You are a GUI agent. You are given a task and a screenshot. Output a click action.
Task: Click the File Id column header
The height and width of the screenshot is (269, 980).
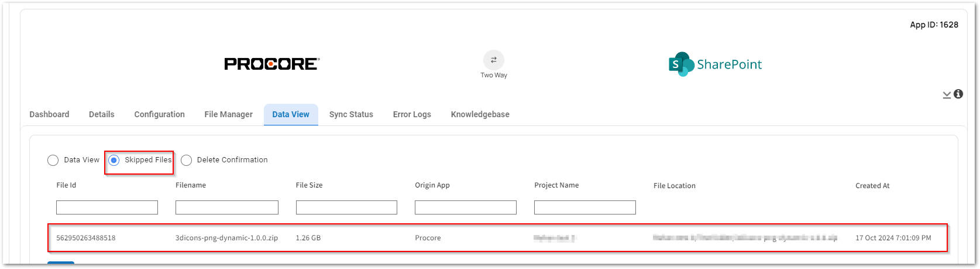(66, 185)
